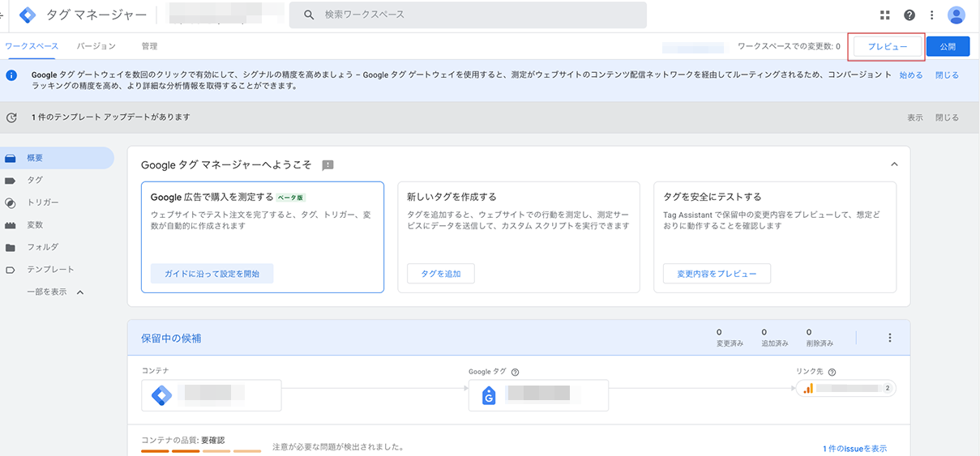Click the Tag Manager logo icon
The width and height of the screenshot is (980, 456).
(x=28, y=15)
